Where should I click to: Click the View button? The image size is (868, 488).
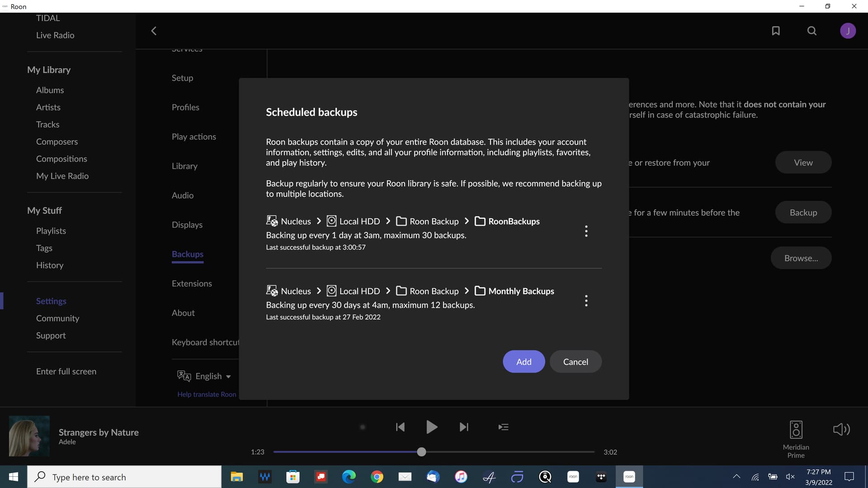click(x=803, y=162)
